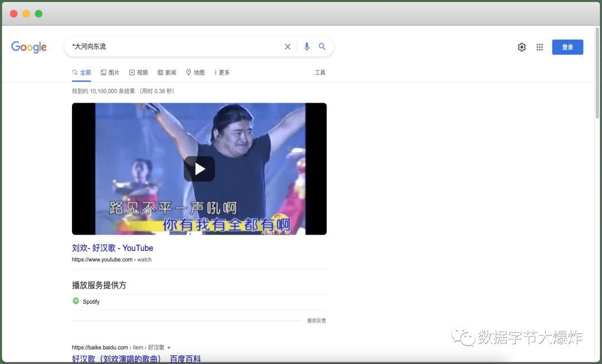This screenshot has height=364, width=602.
Task: Clear the search box with the X icon
Action: click(x=288, y=47)
